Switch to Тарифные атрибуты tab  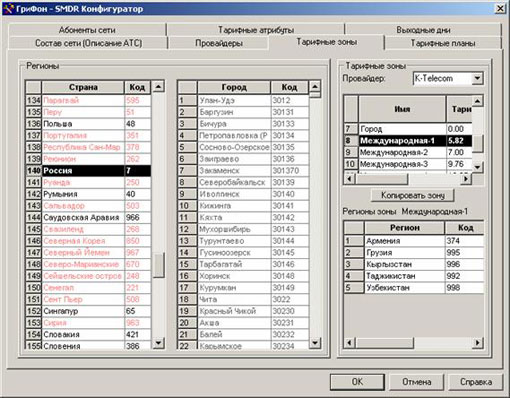(x=256, y=30)
